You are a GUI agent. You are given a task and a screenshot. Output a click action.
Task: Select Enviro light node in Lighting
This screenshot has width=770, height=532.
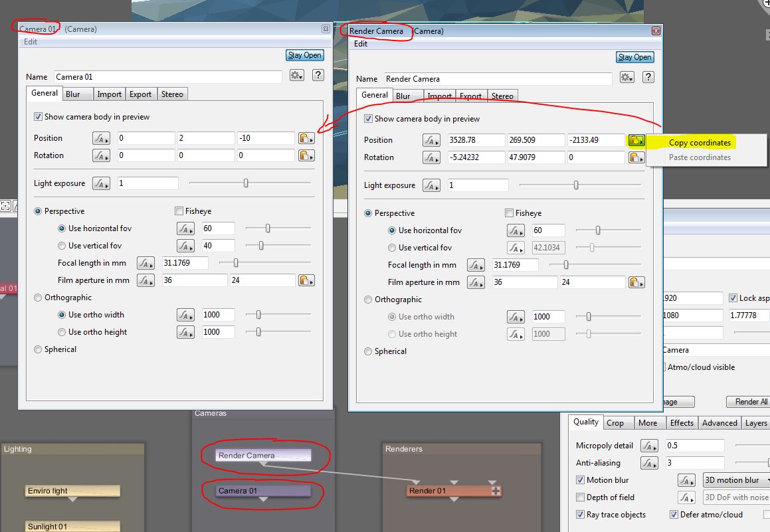(x=72, y=491)
